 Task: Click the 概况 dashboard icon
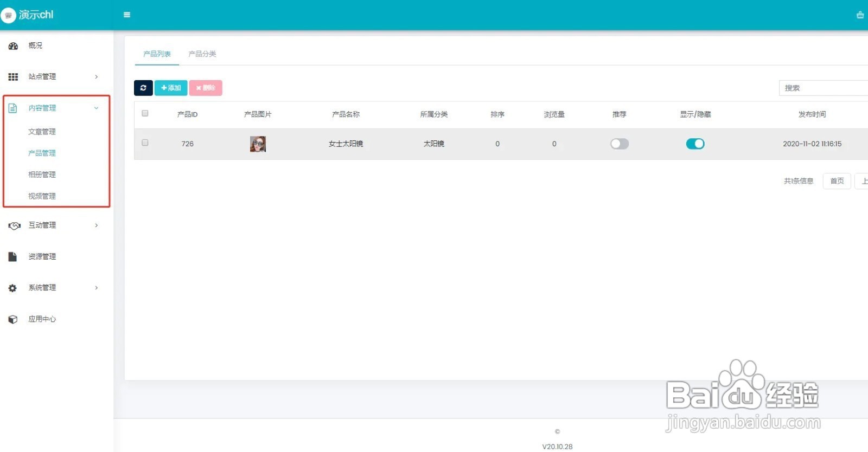tap(13, 46)
